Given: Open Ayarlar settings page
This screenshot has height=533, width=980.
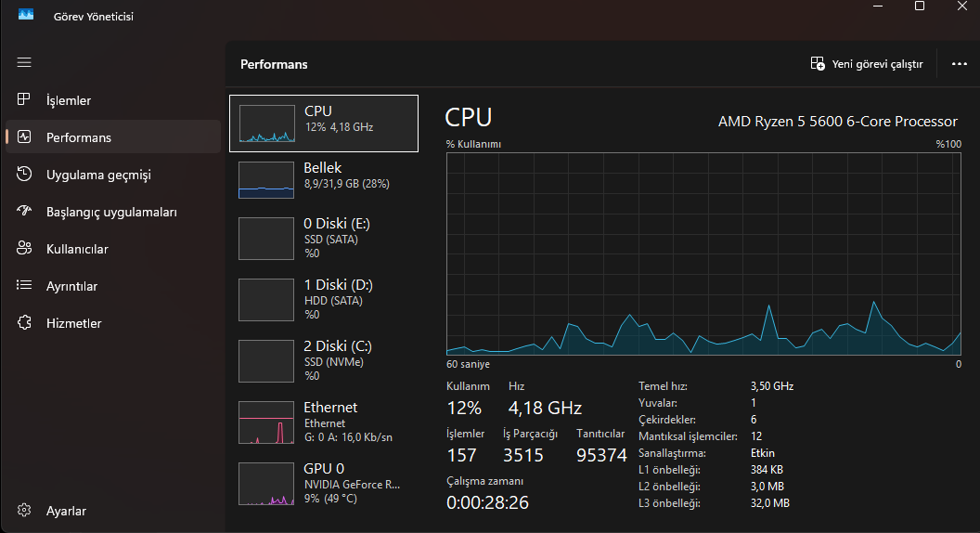Looking at the screenshot, I should [x=113, y=511].
